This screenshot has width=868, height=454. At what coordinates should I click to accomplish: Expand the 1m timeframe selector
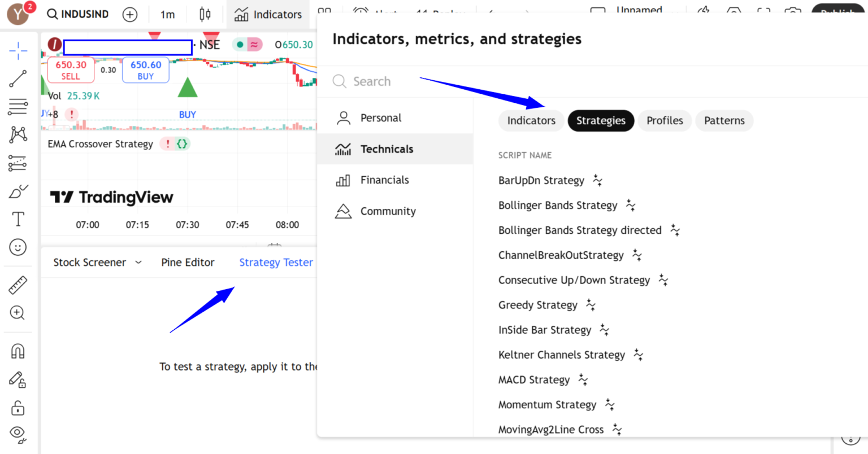[167, 14]
